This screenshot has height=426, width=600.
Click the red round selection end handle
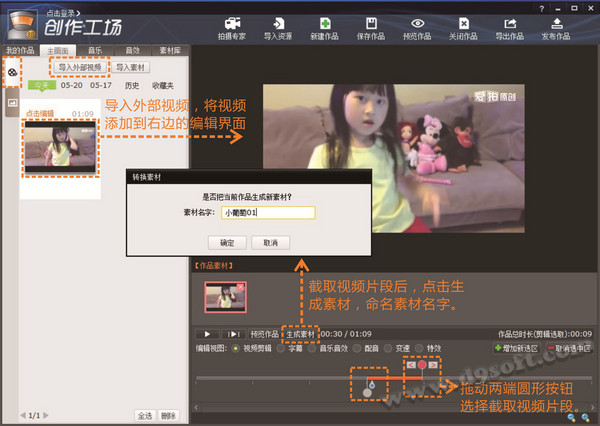tap(422, 365)
